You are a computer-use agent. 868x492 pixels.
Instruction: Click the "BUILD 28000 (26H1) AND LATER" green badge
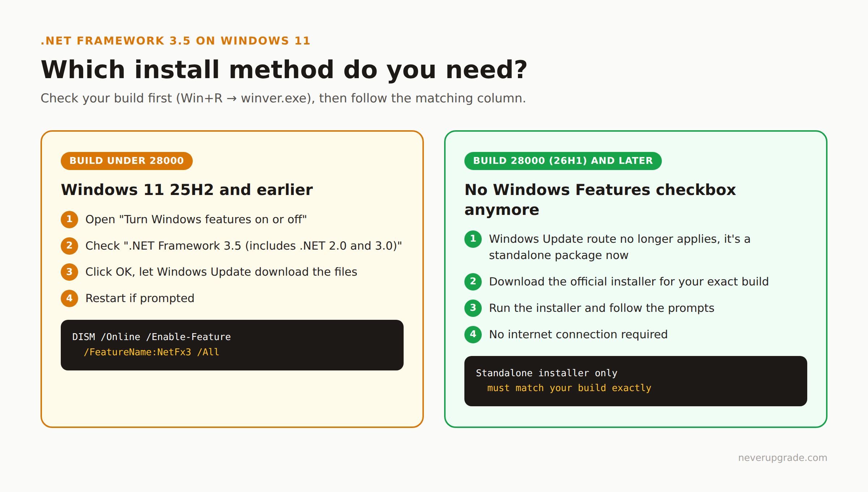pyautogui.click(x=563, y=161)
